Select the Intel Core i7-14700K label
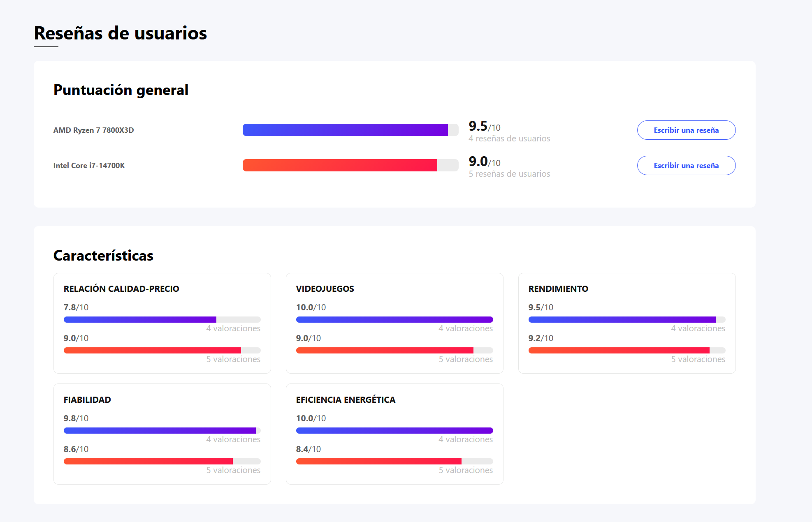 click(x=89, y=166)
